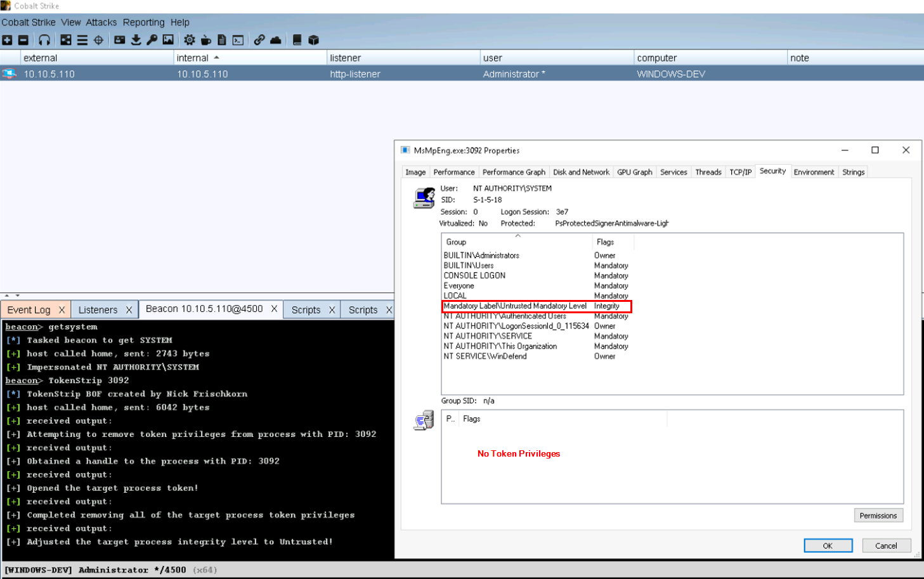The image size is (924, 579).
Task: Show targets table using crosshair icon
Action: click(98, 40)
